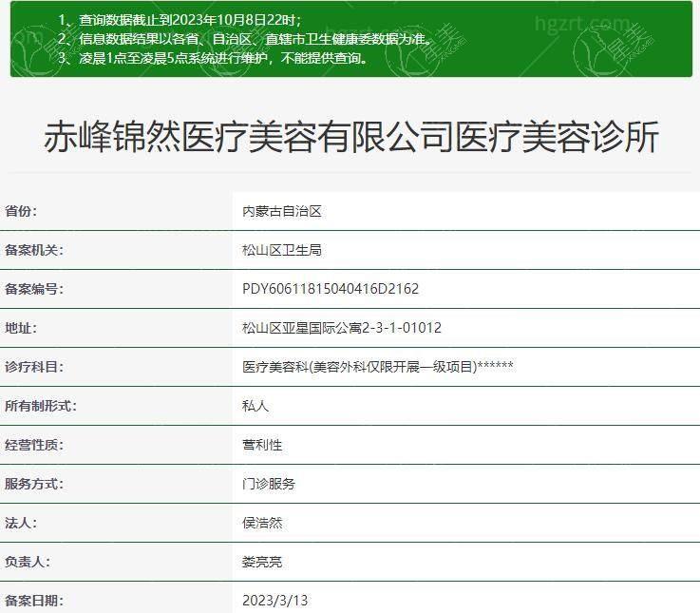
Task: Select the value 营利性
Action: [262, 445]
